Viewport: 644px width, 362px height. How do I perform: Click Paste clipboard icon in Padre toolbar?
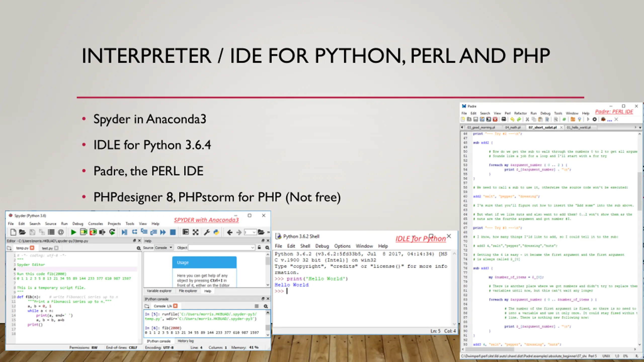pyautogui.click(x=540, y=119)
